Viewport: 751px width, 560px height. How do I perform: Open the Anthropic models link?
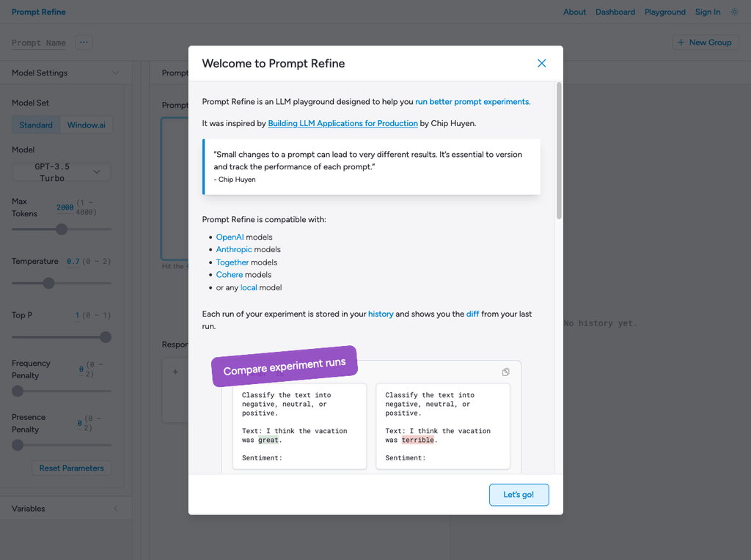tap(234, 249)
